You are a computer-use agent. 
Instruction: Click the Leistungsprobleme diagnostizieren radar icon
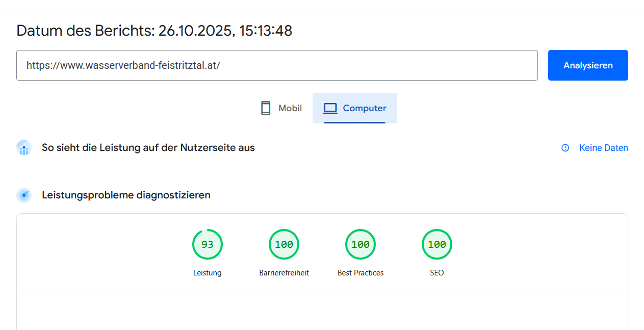(24, 195)
